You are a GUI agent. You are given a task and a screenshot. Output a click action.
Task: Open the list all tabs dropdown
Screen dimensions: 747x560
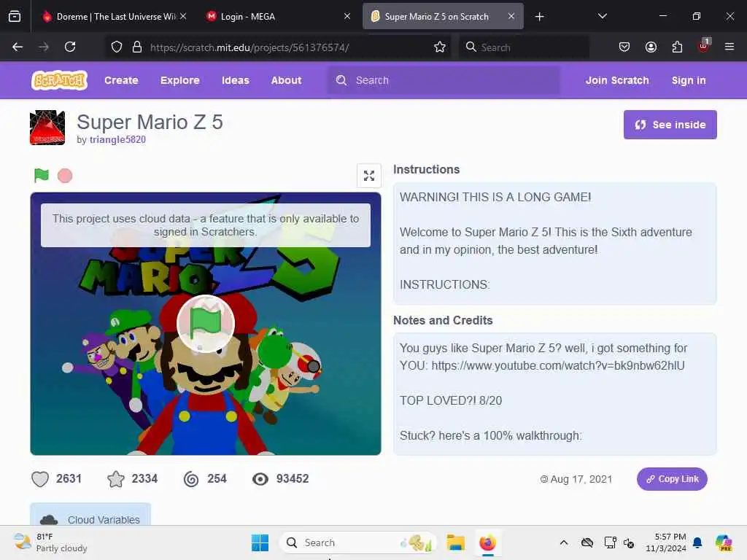pos(602,16)
